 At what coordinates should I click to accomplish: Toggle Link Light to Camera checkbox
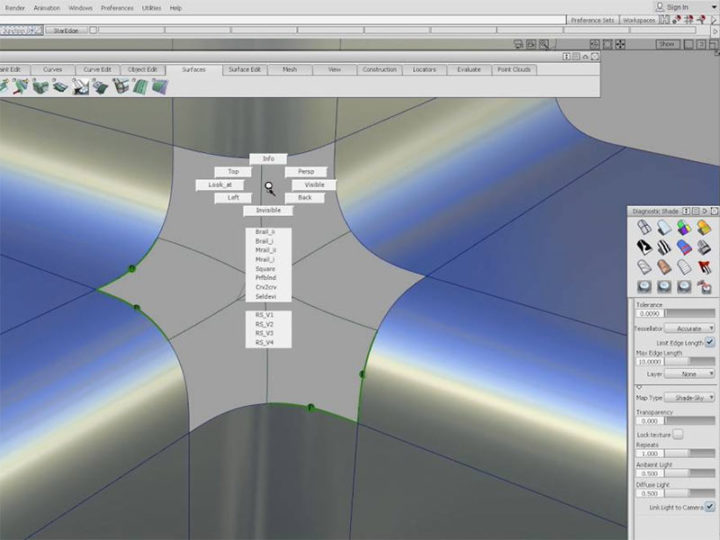[x=710, y=506]
